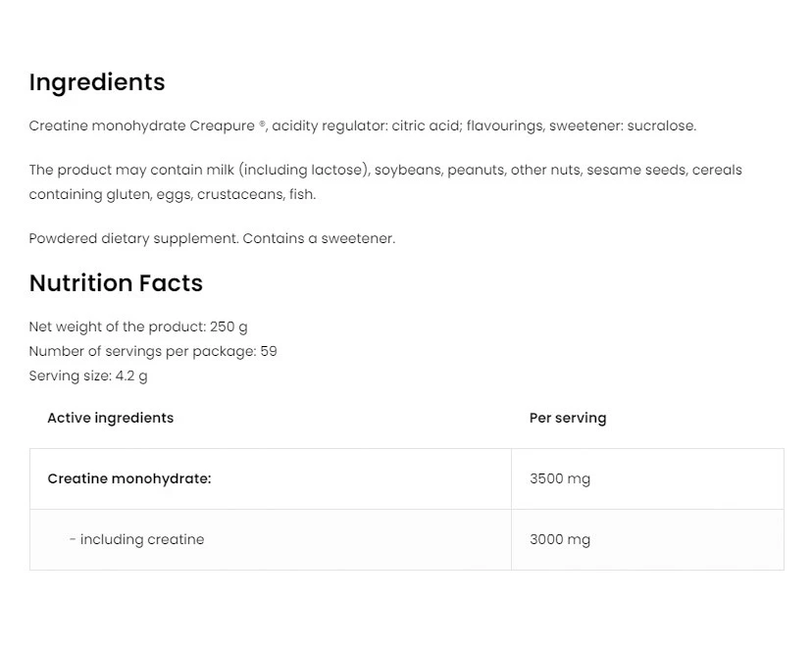Screen dimensions: 812x651
Task: Click the registered trademark symbol after Creapure
Action: [263, 125]
